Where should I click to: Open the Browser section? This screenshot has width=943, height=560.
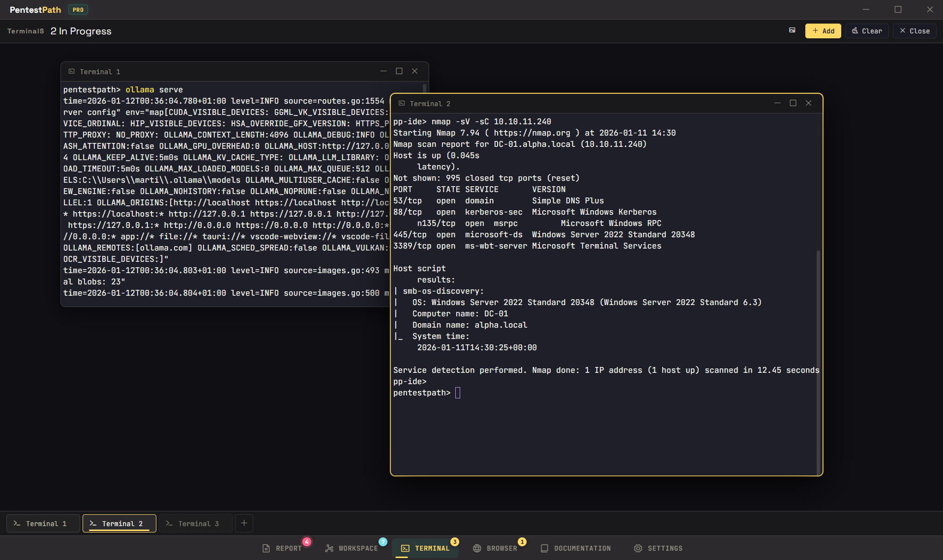click(x=495, y=548)
